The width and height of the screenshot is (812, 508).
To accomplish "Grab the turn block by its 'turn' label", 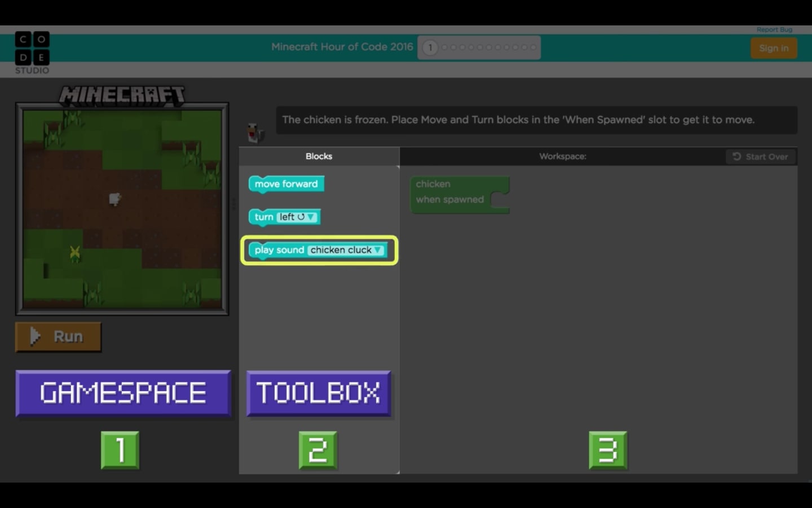I will pos(263,217).
